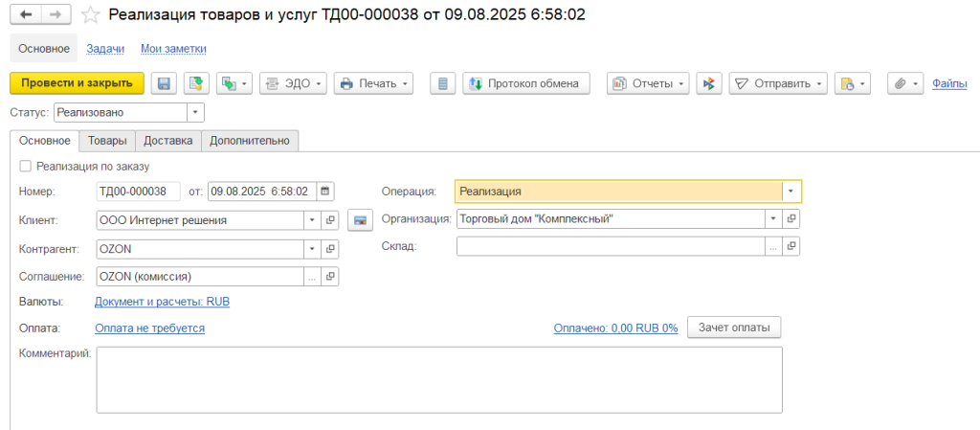Open the Контрагент OZON record with its open icon
Screen dimensions: 980x430
pos(331,249)
